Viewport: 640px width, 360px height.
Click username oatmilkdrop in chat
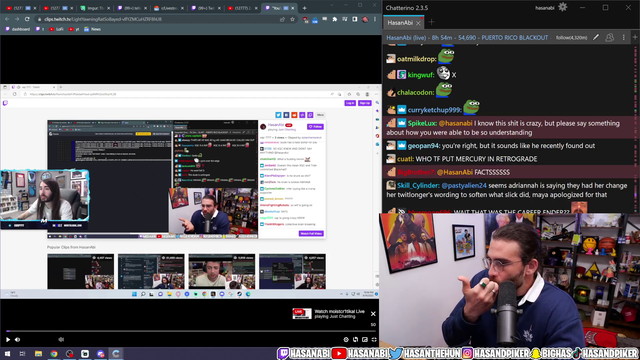click(416, 59)
